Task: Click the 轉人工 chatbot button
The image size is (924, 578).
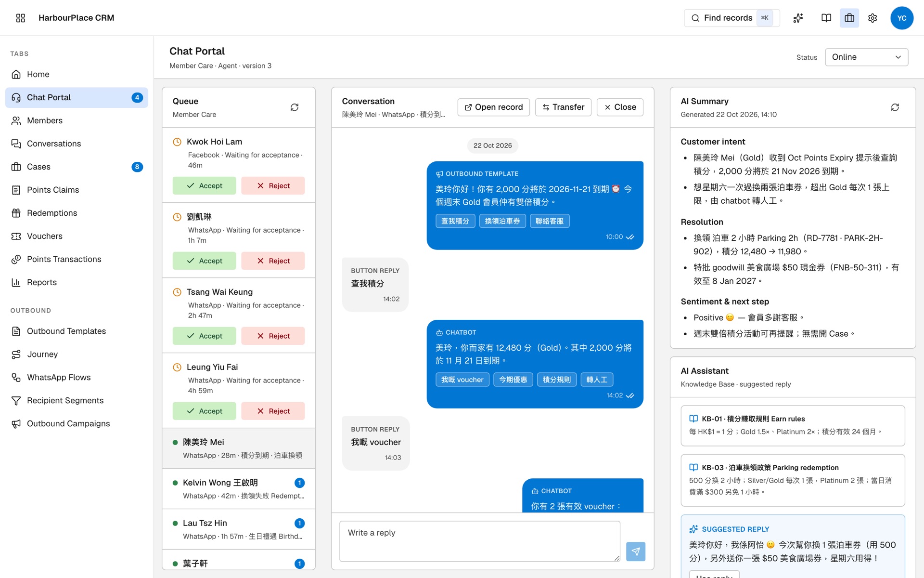Action: coord(597,380)
